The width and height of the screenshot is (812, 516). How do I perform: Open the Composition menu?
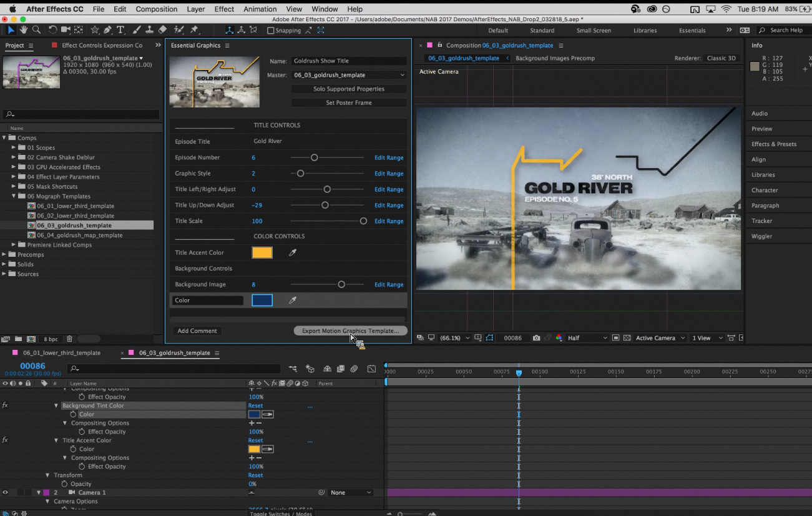click(156, 9)
